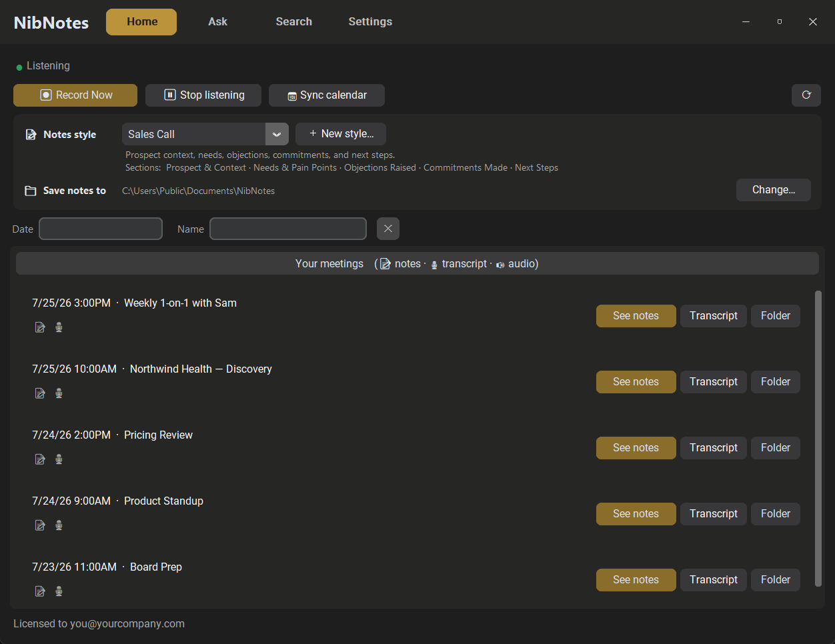This screenshot has width=835, height=644.
Task: Open the Settings tab
Action: click(x=370, y=22)
